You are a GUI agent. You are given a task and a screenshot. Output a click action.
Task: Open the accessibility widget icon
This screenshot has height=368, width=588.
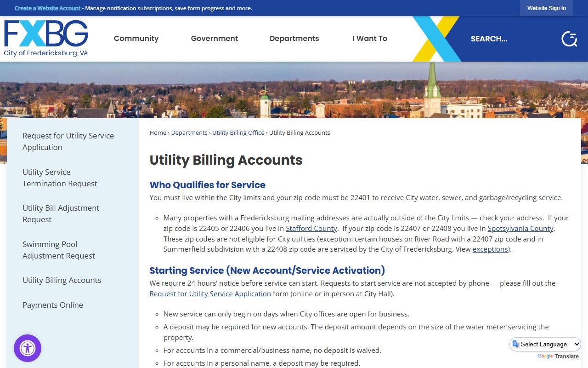[28, 348]
